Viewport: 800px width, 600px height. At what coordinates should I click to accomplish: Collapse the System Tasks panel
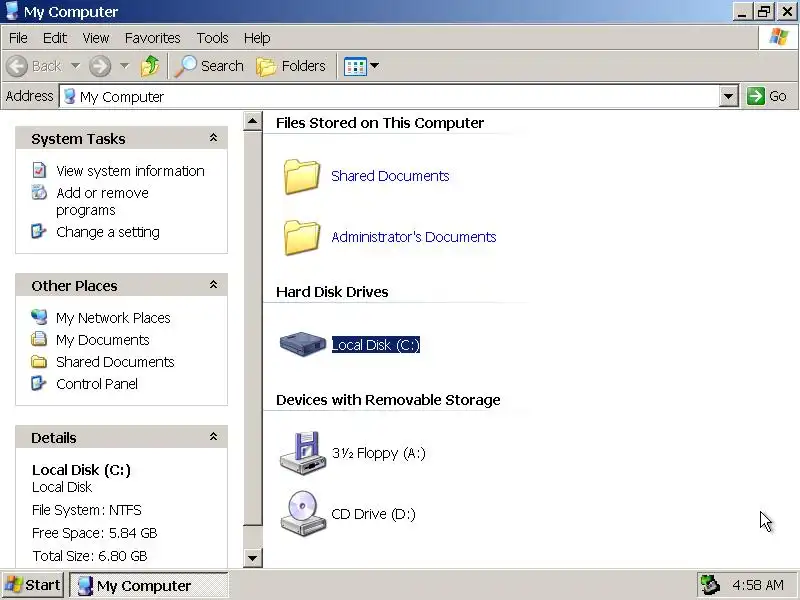(213, 138)
